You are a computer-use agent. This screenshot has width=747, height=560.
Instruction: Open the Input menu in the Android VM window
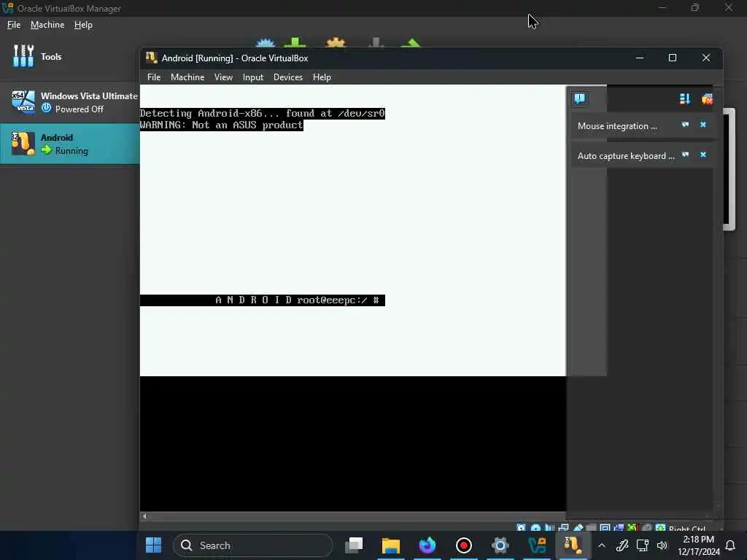(252, 77)
